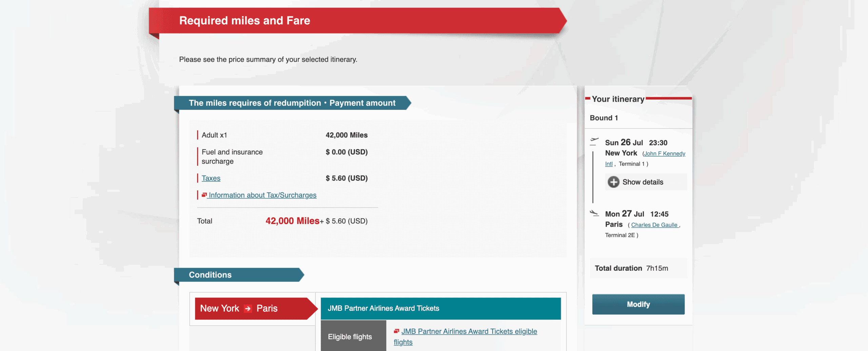Open Information about Tax/Surcharges

tap(262, 195)
